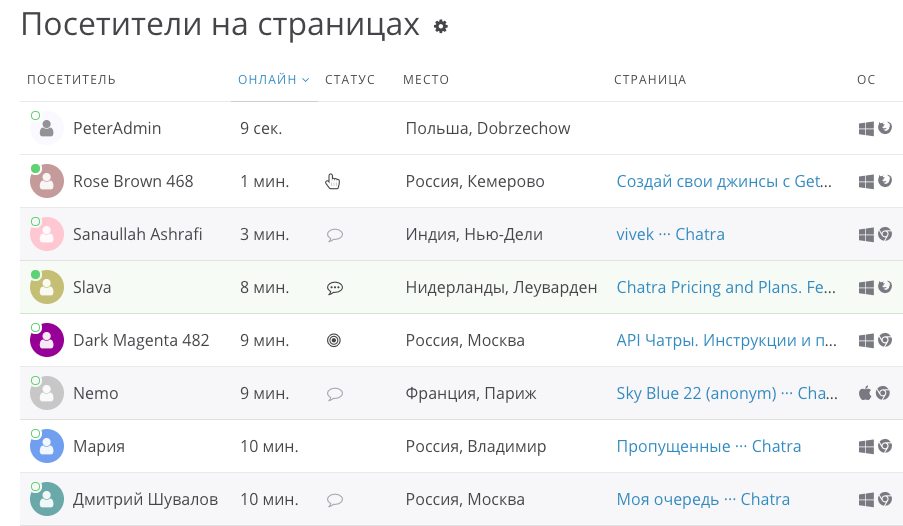Click pointing hand status icon for Rose Brown 468
Viewport: 903px width, 526px height.
click(334, 181)
